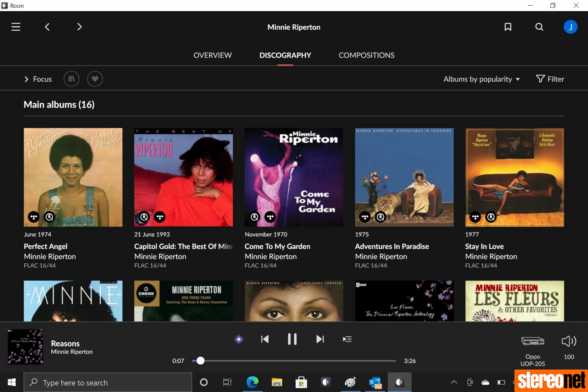Click the Minnie Riperton artist under Stay In Love
The height and width of the screenshot is (392, 588).
pos(491,257)
